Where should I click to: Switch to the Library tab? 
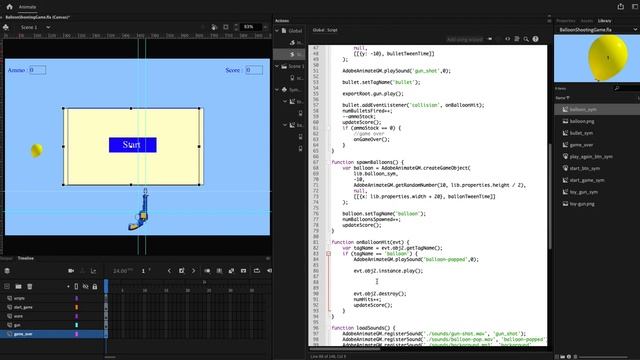pyautogui.click(x=604, y=20)
